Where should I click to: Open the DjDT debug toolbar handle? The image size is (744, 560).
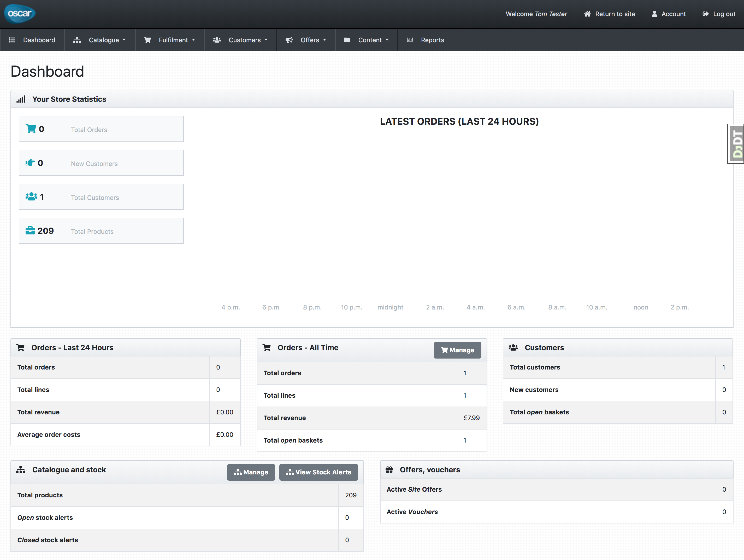click(x=736, y=144)
